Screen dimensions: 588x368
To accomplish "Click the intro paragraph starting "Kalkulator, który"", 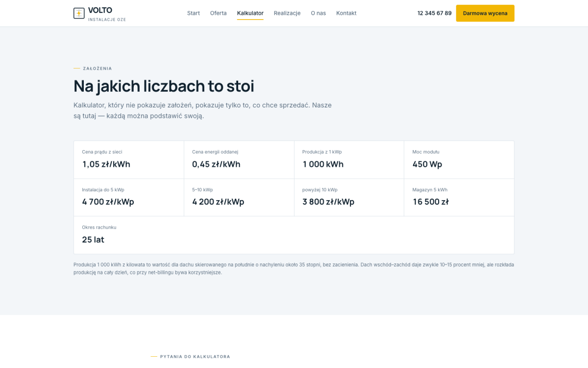I will [203, 110].
